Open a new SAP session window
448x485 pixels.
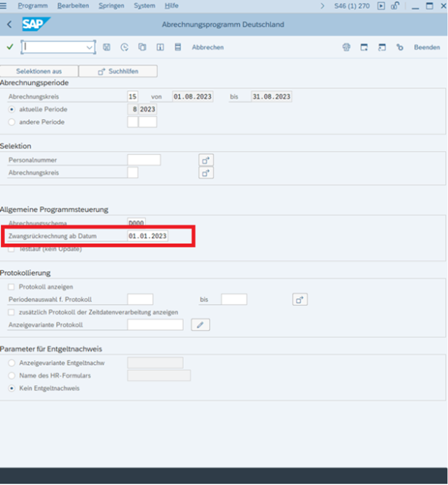click(x=364, y=47)
